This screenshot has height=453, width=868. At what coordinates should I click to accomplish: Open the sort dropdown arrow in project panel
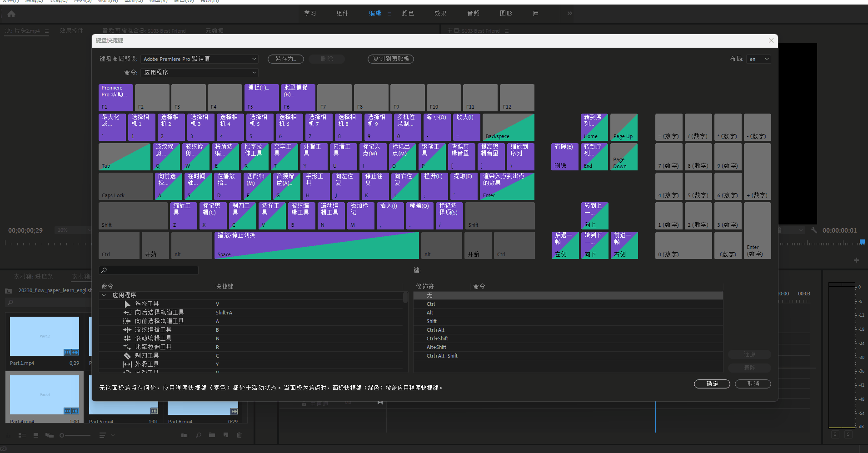point(113,435)
